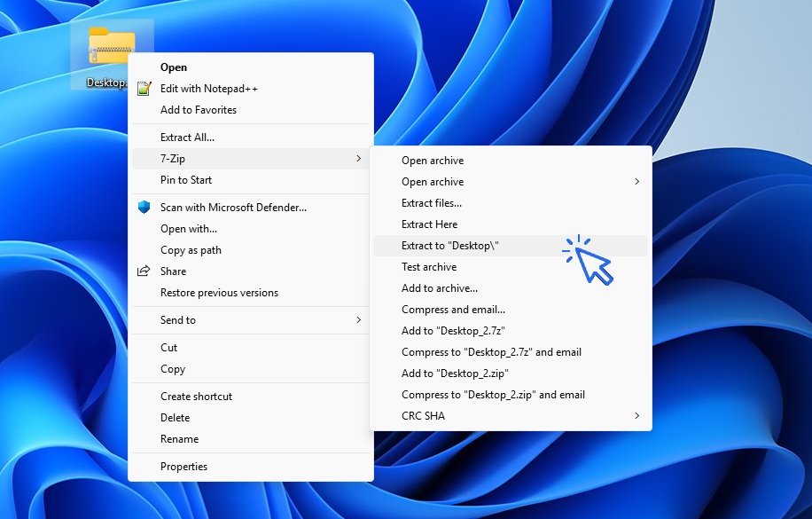Click the Notepad++ icon in the context menu
812x519 pixels.
point(144,89)
